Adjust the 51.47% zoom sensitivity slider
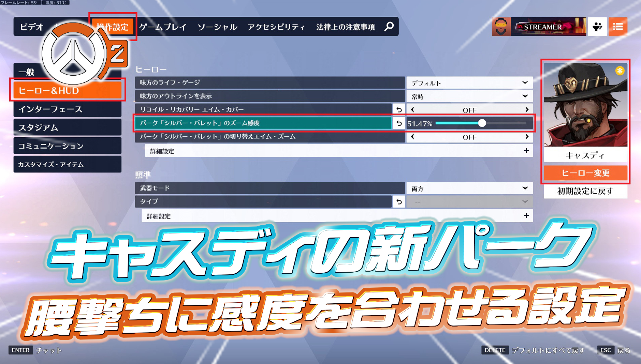 482,123
